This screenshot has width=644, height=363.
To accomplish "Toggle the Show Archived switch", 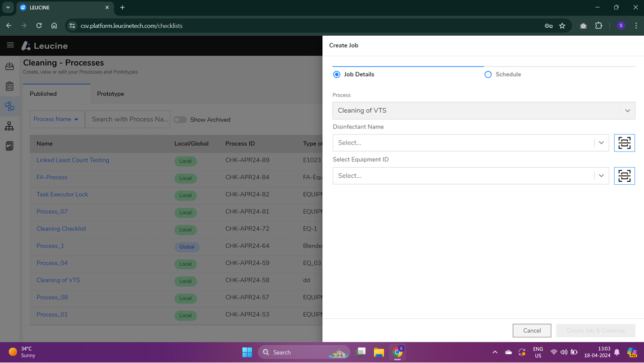I will click(x=180, y=120).
